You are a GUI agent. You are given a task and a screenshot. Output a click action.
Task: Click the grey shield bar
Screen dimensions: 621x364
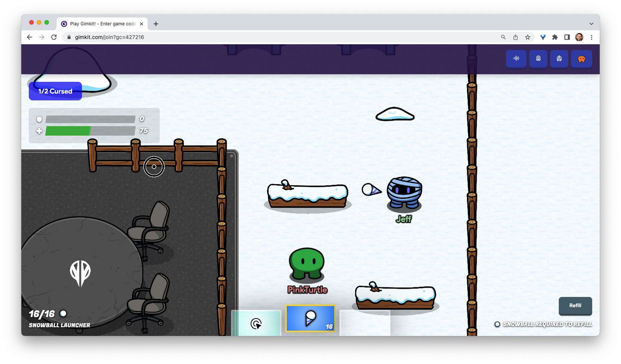click(x=90, y=119)
